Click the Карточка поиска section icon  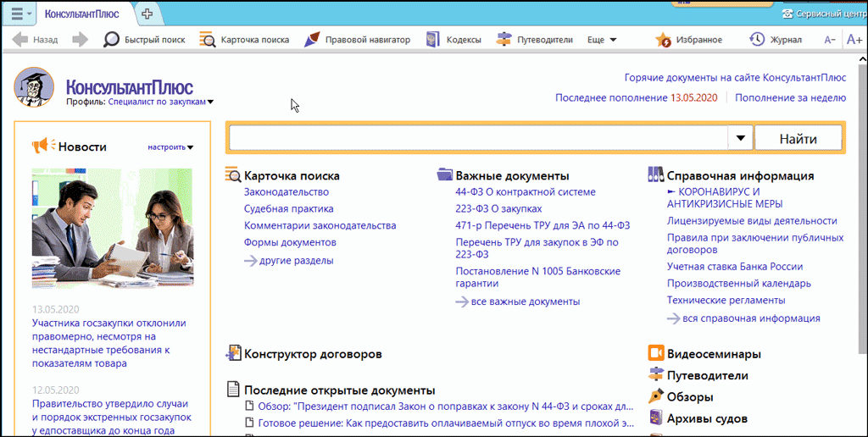coord(233,174)
